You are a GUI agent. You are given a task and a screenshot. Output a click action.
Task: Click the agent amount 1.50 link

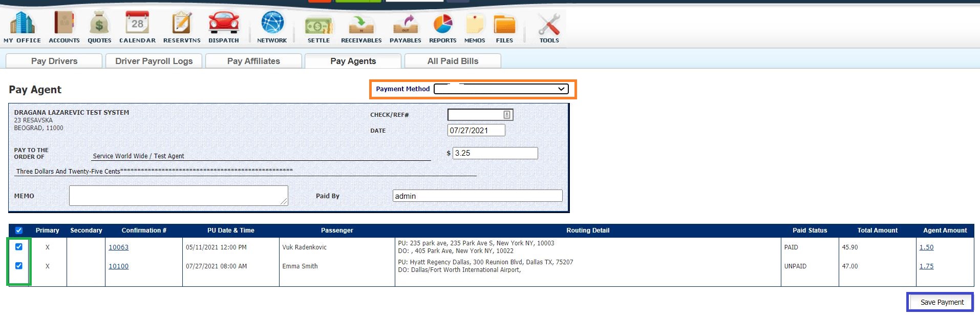pos(926,247)
